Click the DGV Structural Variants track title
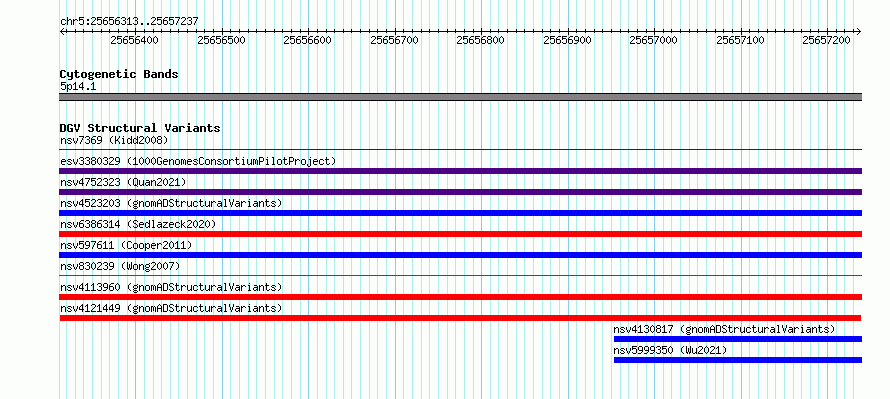Viewport: 890px width, 399px height. click(x=140, y=128)
